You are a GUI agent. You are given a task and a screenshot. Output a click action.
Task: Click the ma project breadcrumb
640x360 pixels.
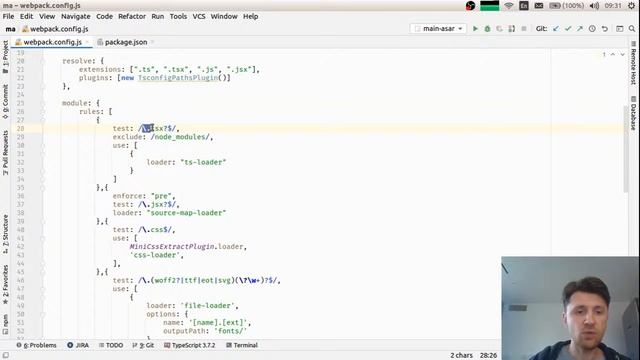coord(11,29)
